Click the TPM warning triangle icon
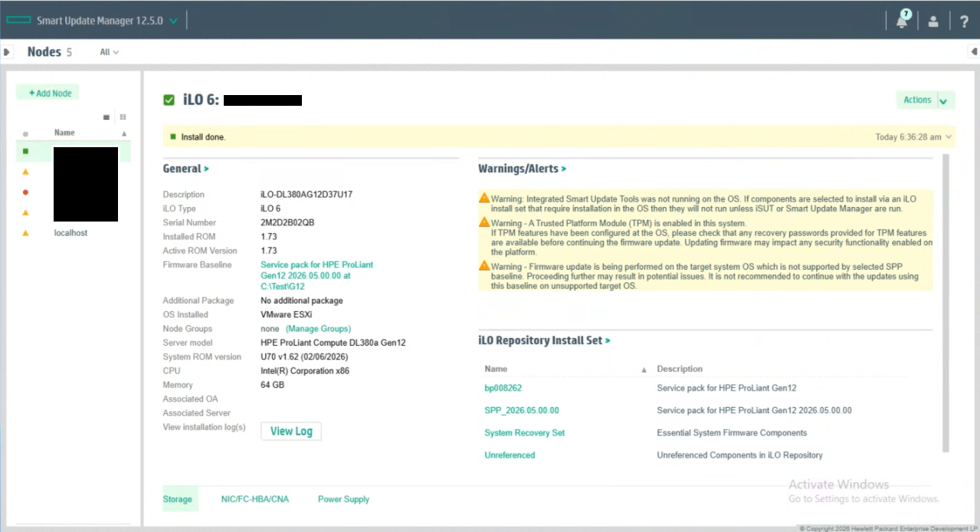This screenshot has height=532, width=980. coord(484,222)
